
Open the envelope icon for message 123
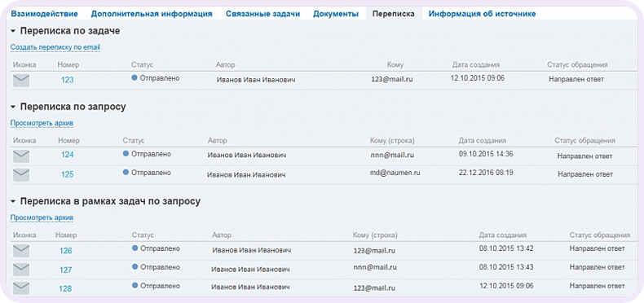[x=21, y=80]
